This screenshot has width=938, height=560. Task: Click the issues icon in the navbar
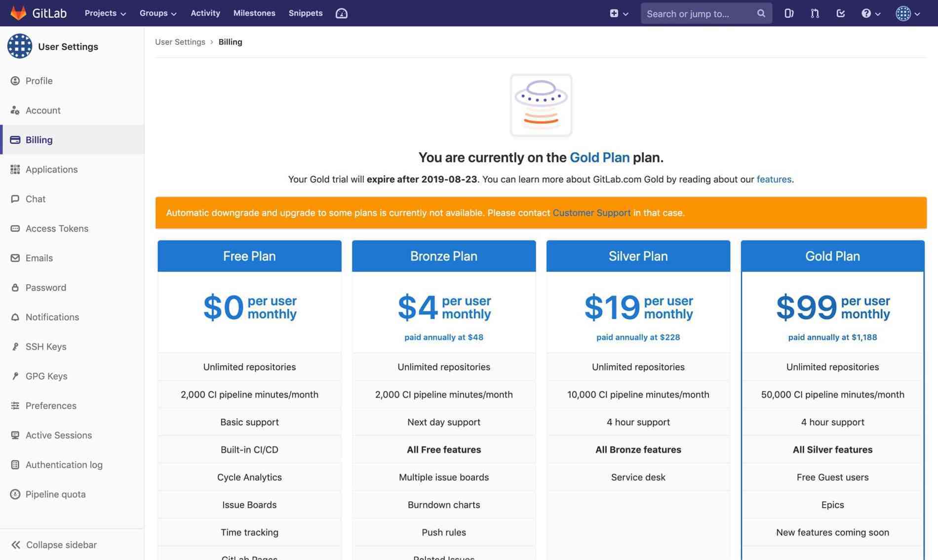pos(788,13)
